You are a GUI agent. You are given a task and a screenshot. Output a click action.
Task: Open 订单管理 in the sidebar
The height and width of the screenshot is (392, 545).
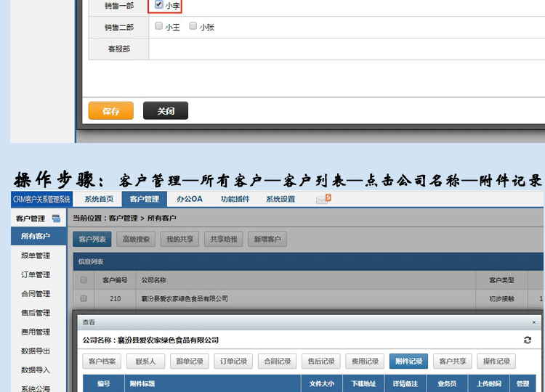tap(36, 274)
